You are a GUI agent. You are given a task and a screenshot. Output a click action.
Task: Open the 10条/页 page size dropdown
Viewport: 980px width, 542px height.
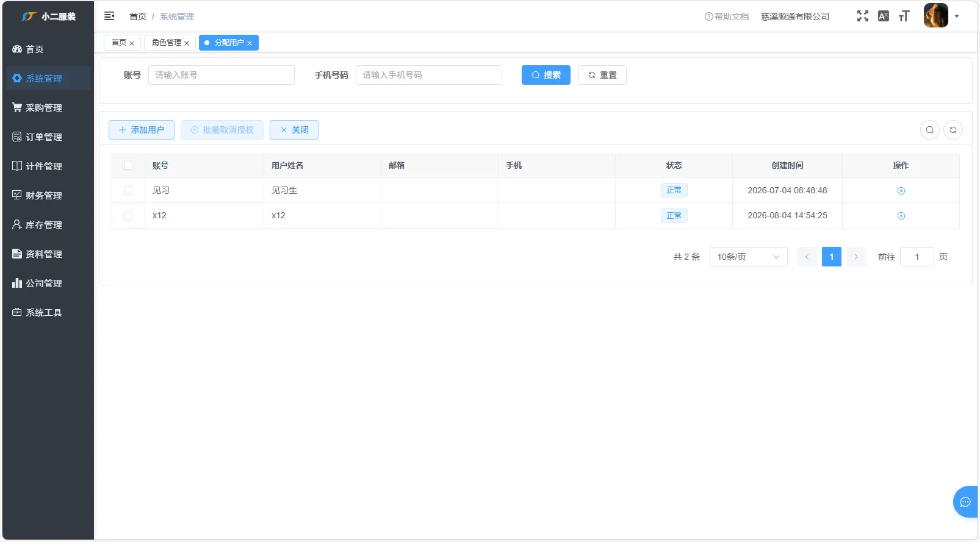point(749,257)
